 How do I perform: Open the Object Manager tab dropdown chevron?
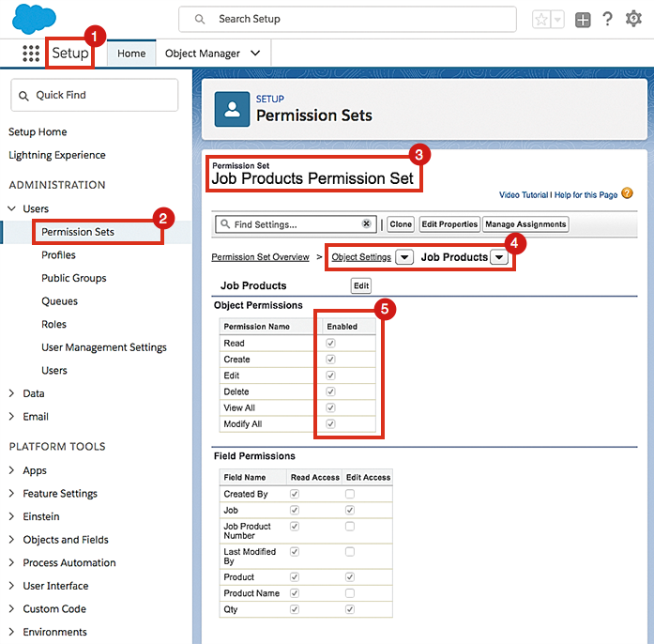pos(255,54)
